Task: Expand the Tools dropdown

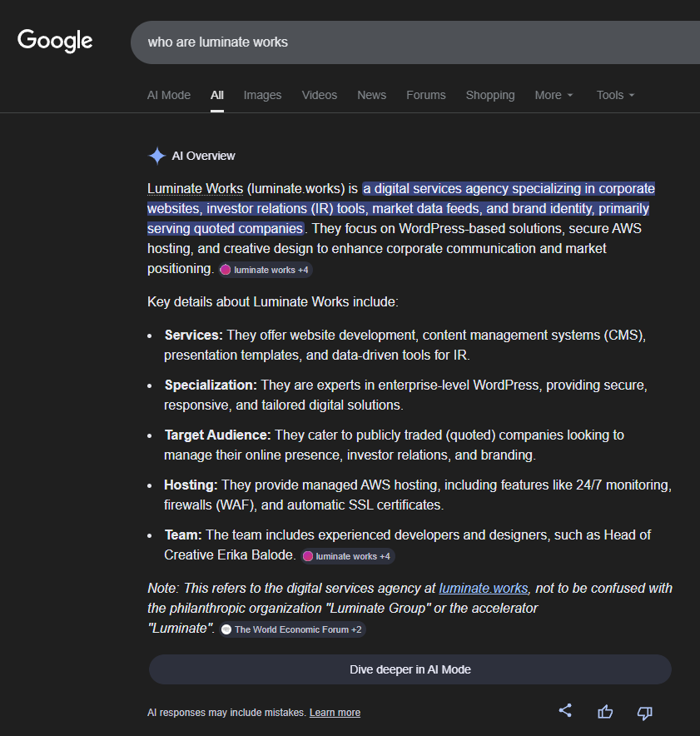Action: click(x=615, y=95)
